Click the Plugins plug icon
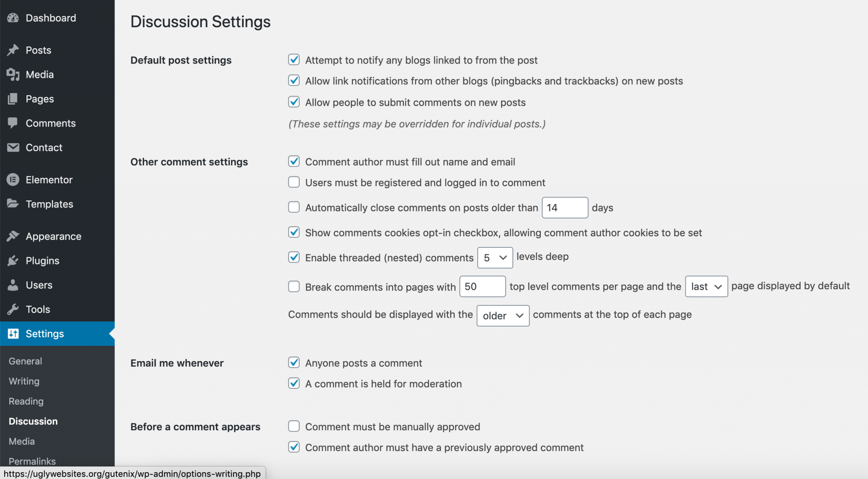The height and width of the screenshot is (479, 868). pyautogui.click(x=13, y=260)
